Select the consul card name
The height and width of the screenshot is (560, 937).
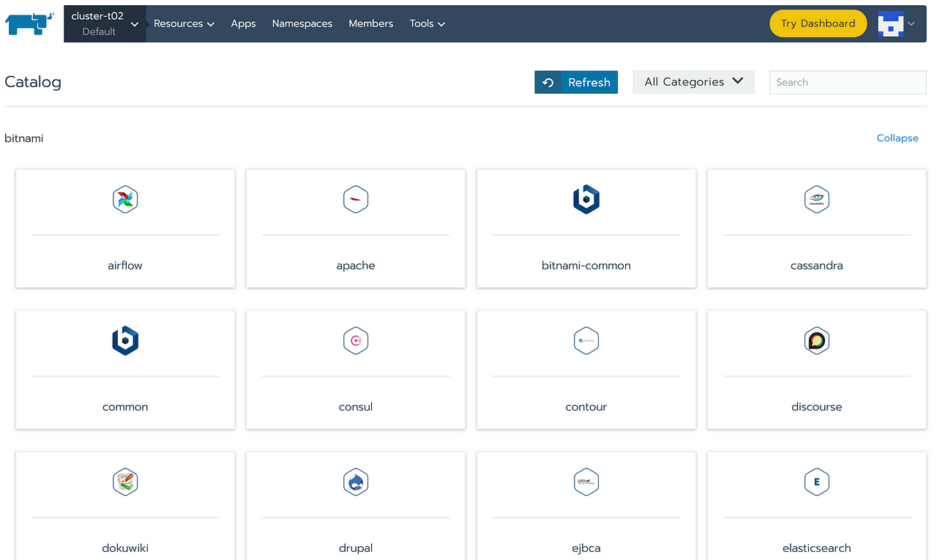[x=356, y=407]
